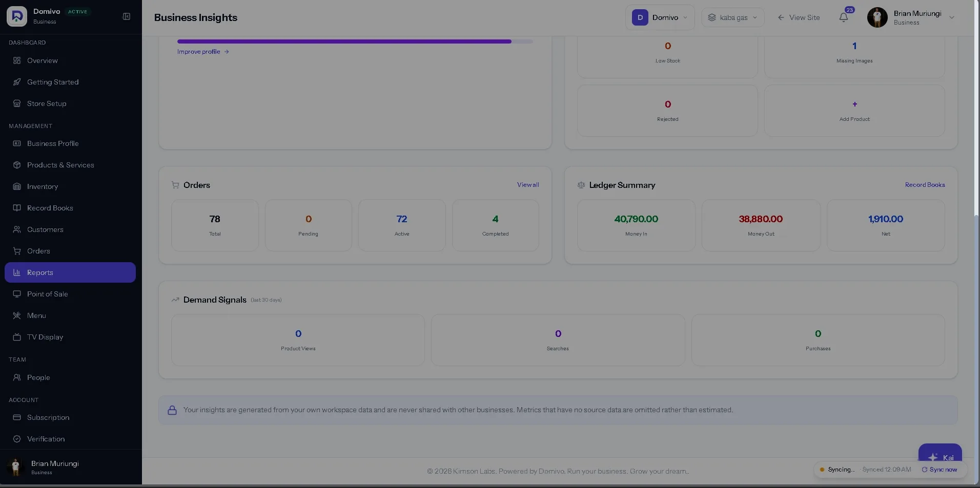Screen dimensions: 980x488
Task: Open notifications bell
Action: click(x=844, y=17)
